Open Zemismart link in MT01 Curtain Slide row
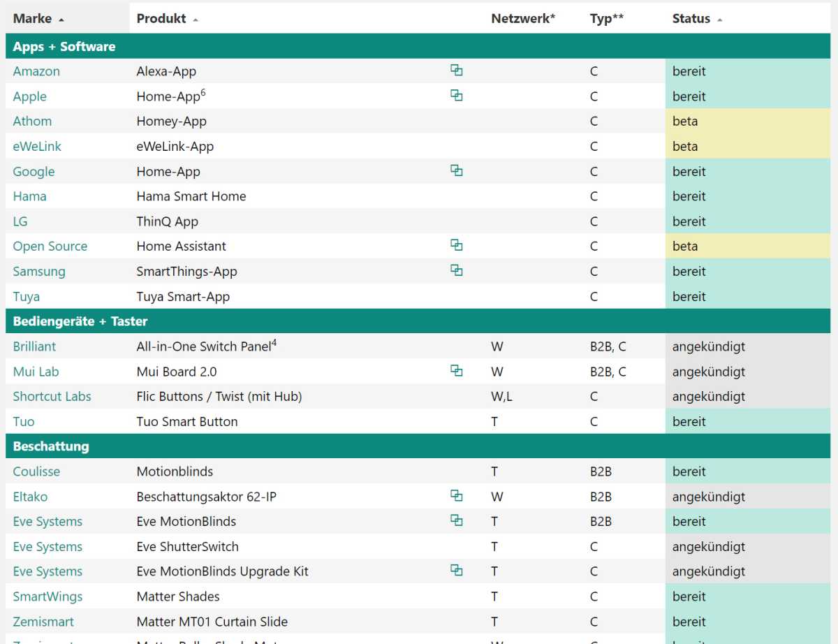 tap(43, 622)
